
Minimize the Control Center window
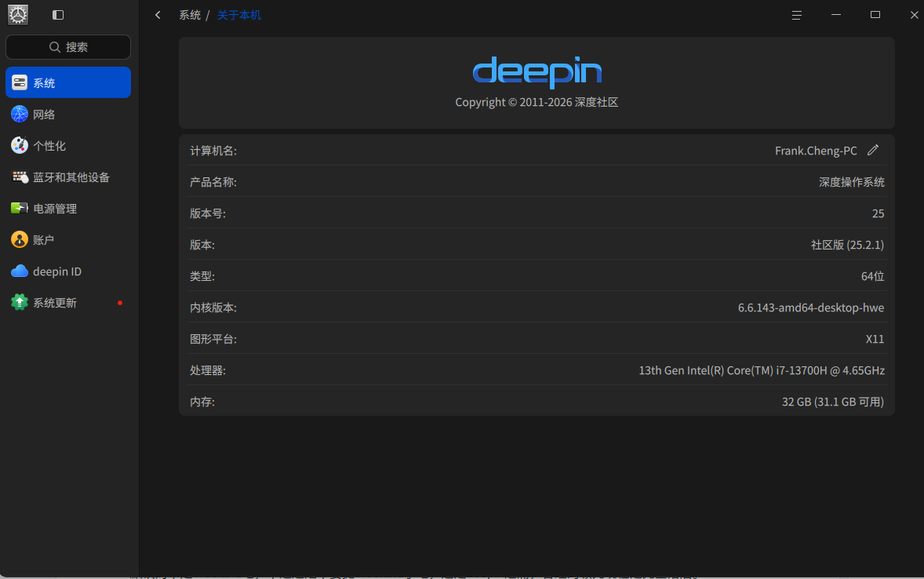pyautogui.click(x=835, y=15)
